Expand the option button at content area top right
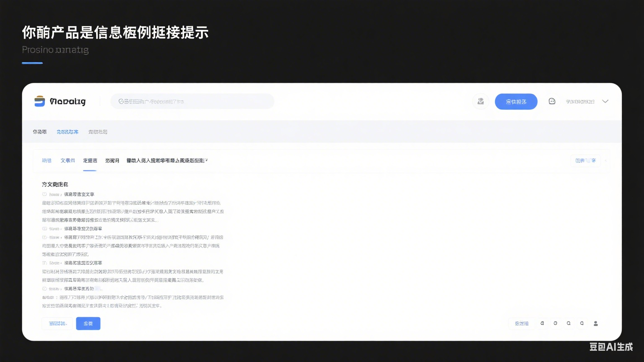The image size is (644, 362). tap(585, 160)
